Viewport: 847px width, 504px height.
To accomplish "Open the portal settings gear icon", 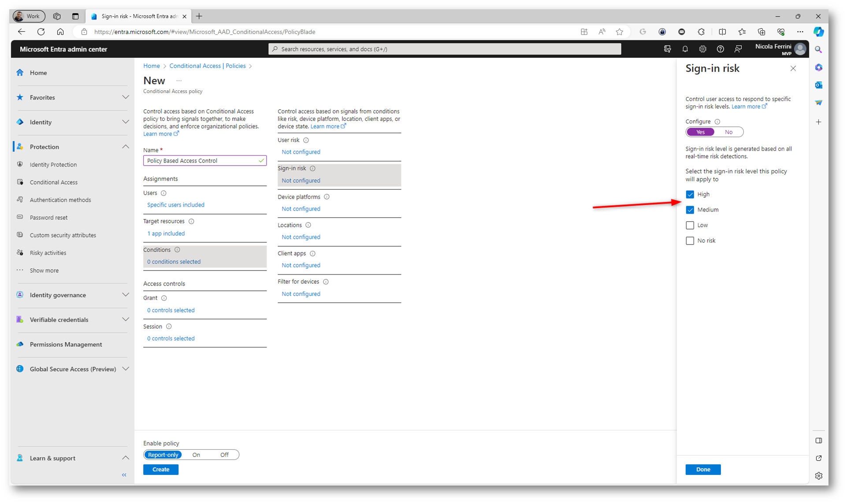I will (x=702, y=49).
